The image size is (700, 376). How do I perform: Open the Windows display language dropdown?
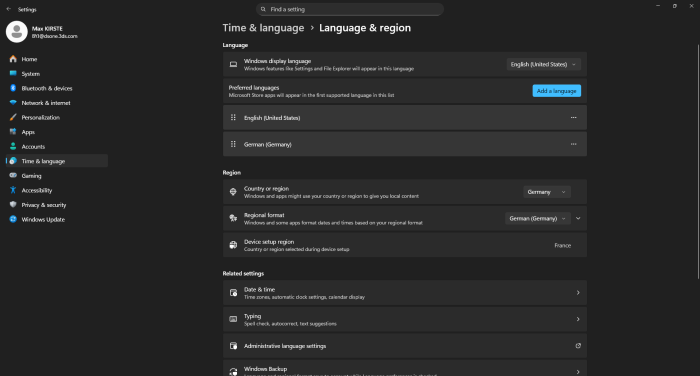[544, 64]
